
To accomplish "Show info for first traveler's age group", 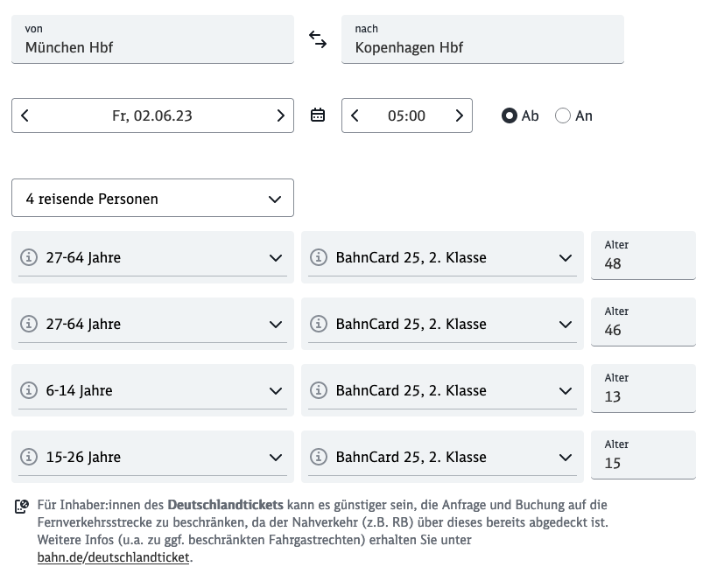I will pyautogui.click(x=29, y=257).
